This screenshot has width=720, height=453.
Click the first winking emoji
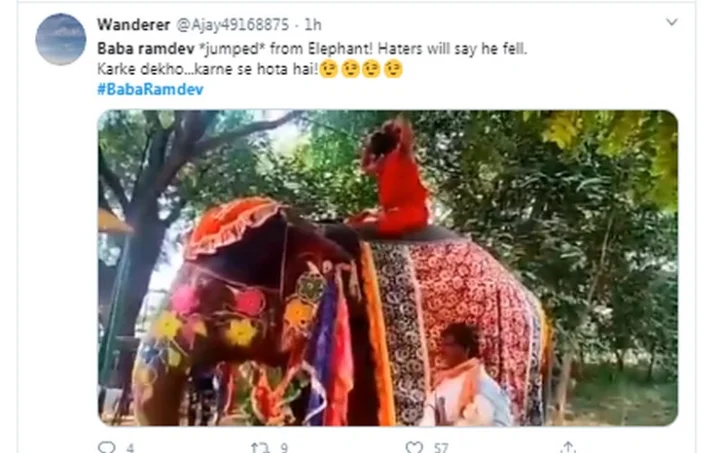tap(329, 69)
